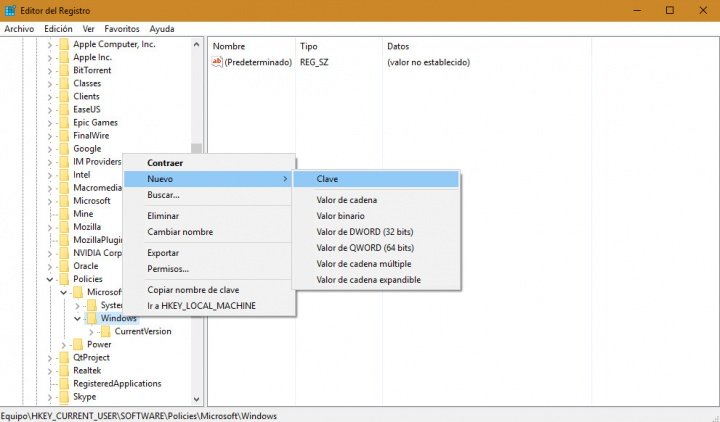The image size is (720, 422).
Task: Click the folder icon beside Epic Games
Action: pos(64,123)
